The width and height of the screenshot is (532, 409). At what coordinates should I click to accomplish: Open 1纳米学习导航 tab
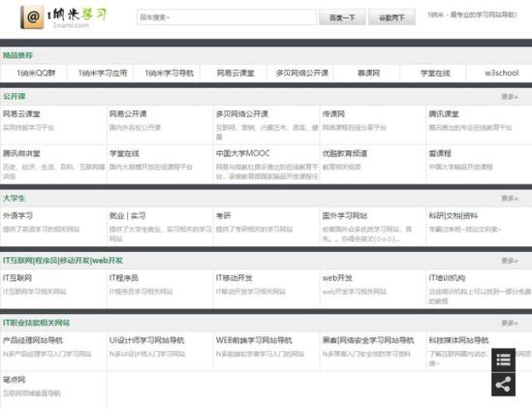[x=169, y=73]
